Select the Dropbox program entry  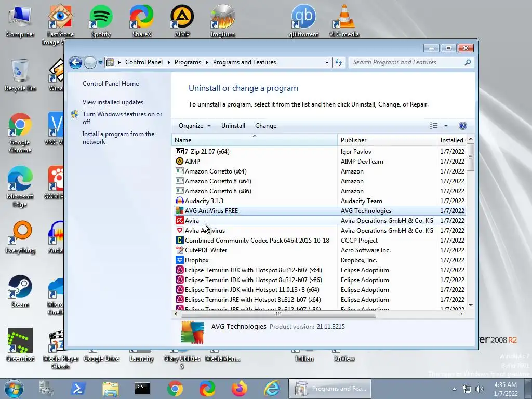[320, 260]
